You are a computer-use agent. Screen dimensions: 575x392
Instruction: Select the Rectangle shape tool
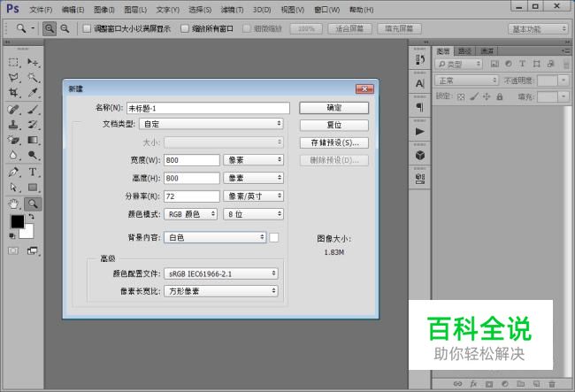click(x=33, y=188)
